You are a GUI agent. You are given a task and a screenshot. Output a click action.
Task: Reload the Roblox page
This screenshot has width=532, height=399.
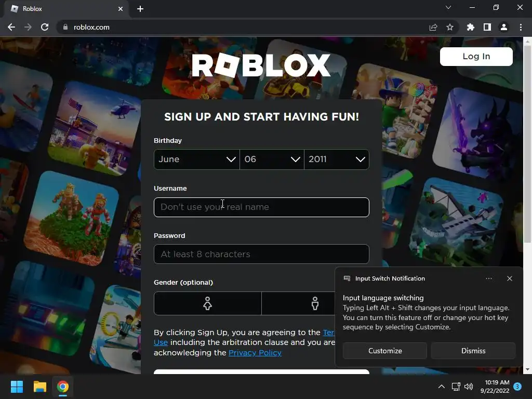point(45,27)
